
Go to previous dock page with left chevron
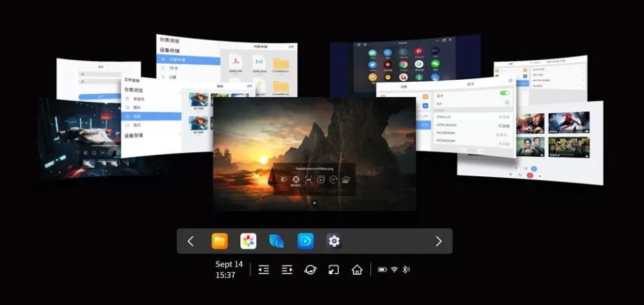pos(190,241)
